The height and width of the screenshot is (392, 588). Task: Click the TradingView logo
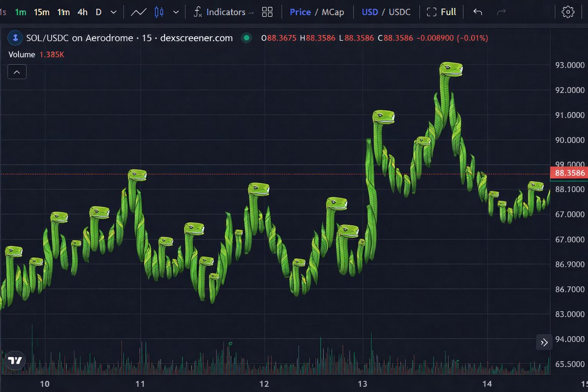coord(16,361)
